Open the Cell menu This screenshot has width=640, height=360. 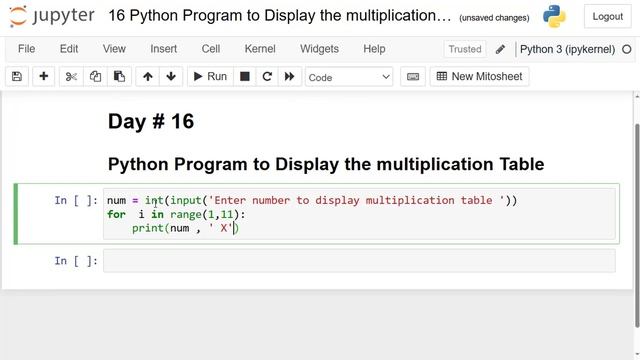[211, 49]
